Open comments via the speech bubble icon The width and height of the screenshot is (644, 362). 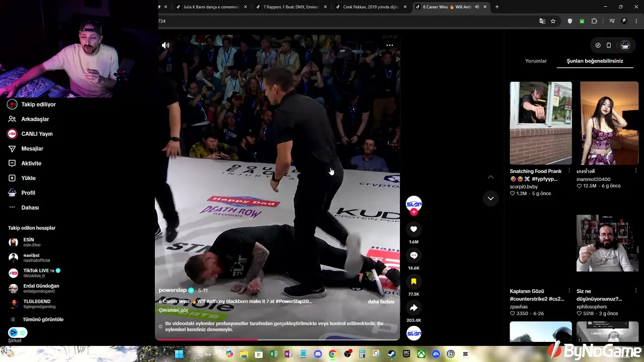coord(414,255)
